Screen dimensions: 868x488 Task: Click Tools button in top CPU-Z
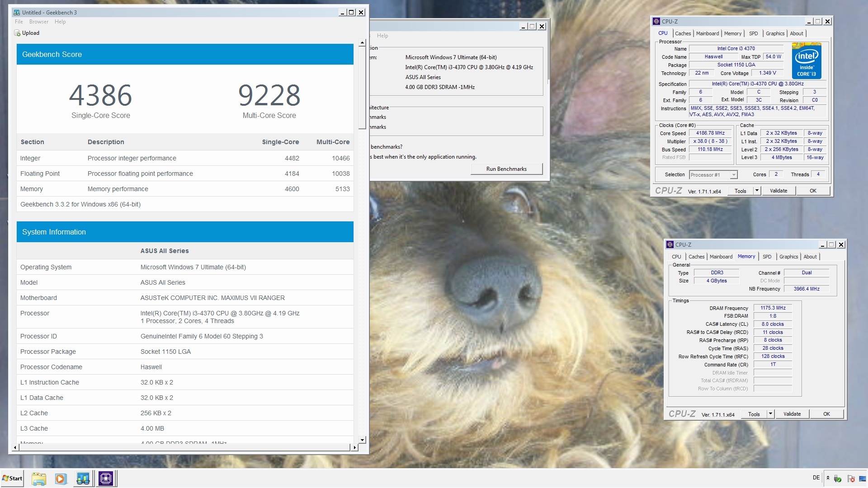click(741, 191)
